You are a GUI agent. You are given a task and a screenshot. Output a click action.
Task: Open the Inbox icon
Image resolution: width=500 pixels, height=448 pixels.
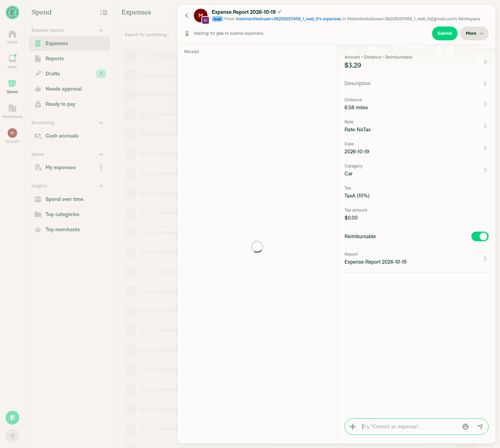12,62
